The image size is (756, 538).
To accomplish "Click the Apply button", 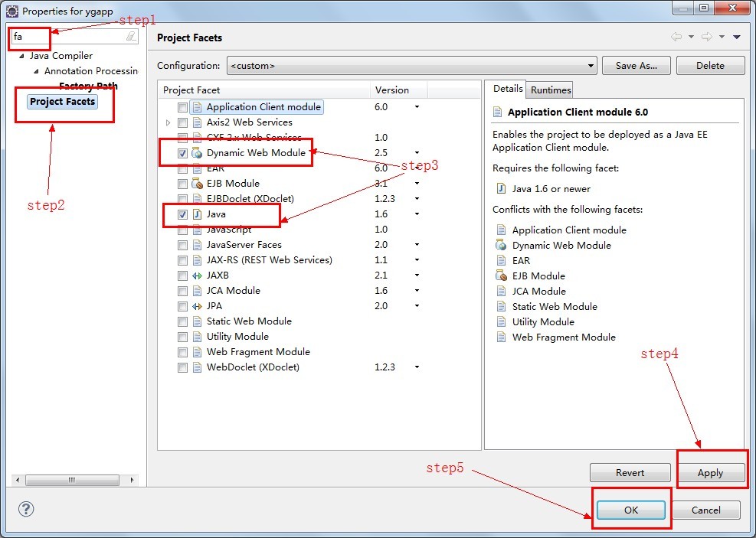I will pos(710,473).
